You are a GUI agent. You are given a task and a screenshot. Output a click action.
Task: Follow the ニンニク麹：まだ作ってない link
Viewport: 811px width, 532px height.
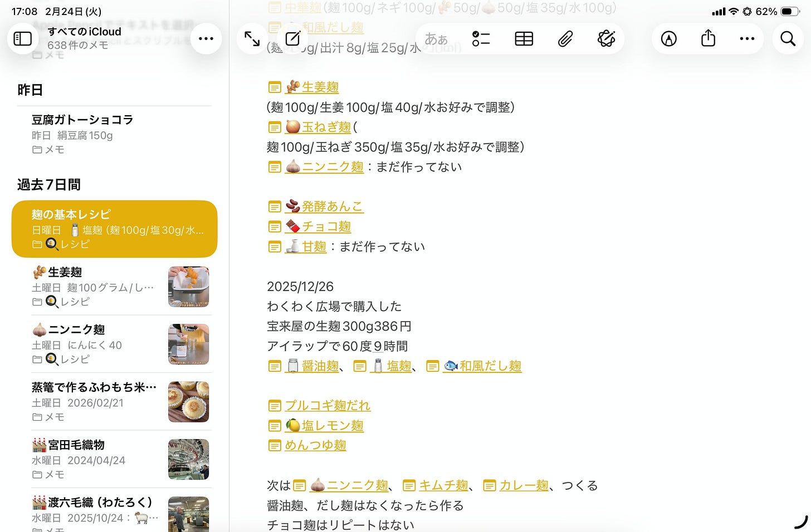coord(324,166)
